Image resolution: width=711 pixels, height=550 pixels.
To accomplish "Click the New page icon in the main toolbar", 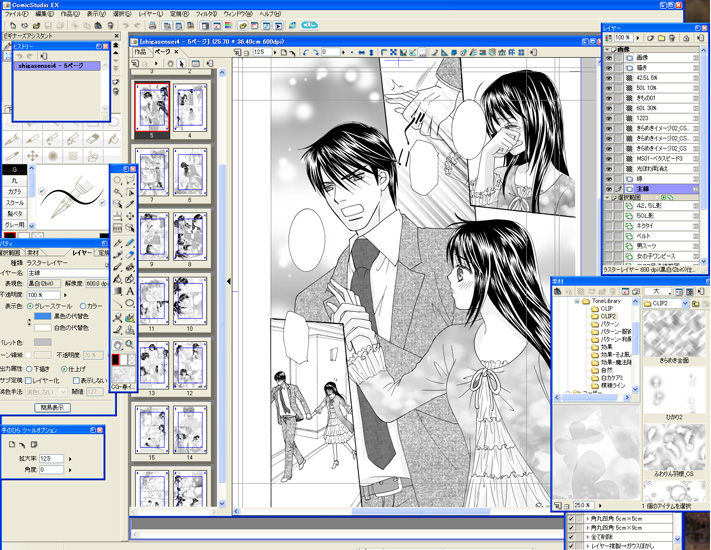I will click(13, 25).
